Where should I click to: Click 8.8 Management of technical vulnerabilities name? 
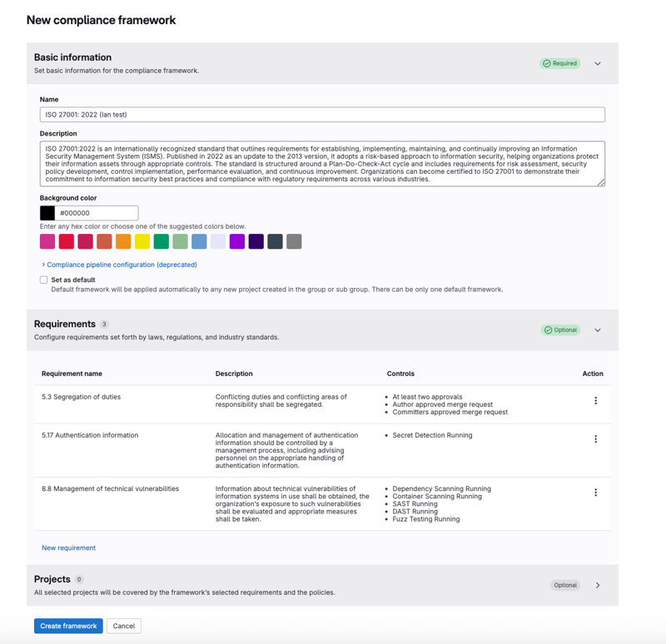pyautogui.click(x=111, y=488)
